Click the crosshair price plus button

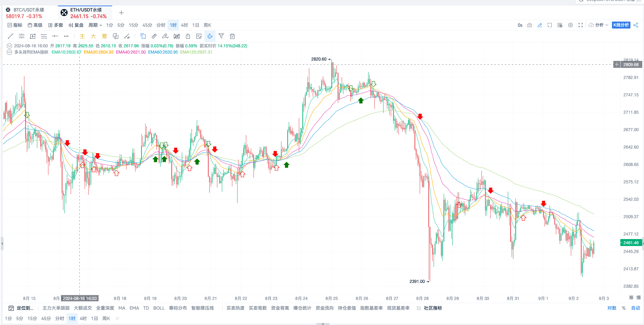[616, 65]
